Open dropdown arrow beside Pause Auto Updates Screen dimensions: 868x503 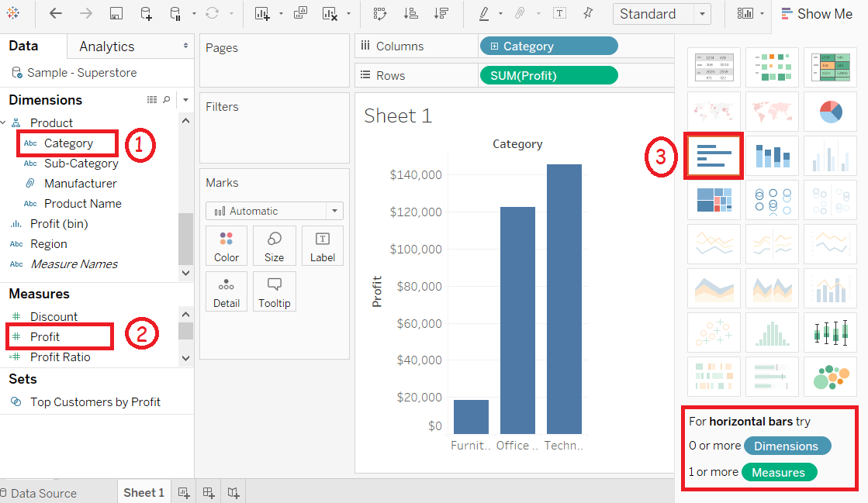tap(194, 14)
